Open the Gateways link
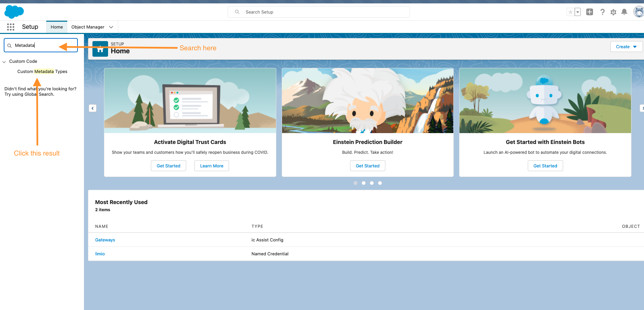 (x=105, y=240)
